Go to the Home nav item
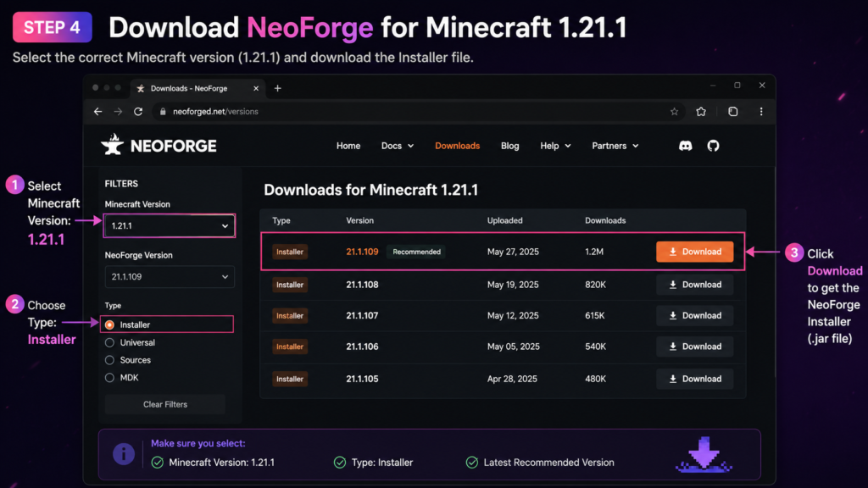 pyautogui.click(x=348, y=146)
